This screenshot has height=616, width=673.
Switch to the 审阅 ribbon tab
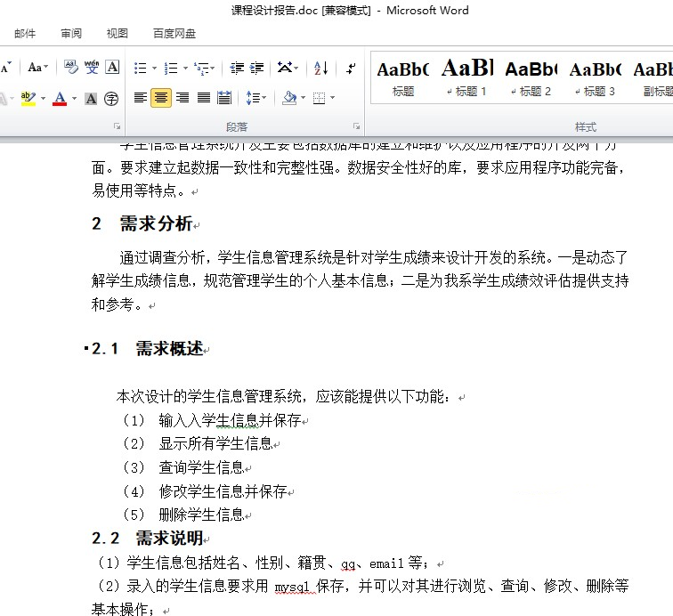[x=71, y=34]
